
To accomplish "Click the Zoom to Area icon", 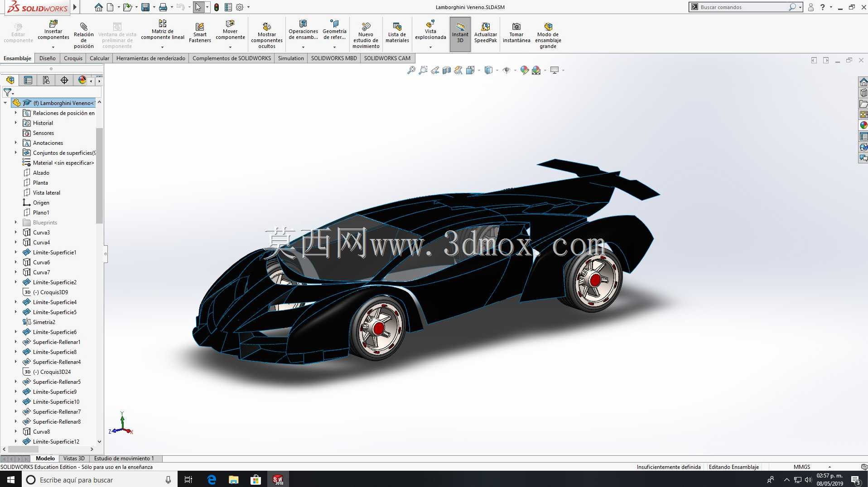I will pyautogui.click(x=423, y=70).
